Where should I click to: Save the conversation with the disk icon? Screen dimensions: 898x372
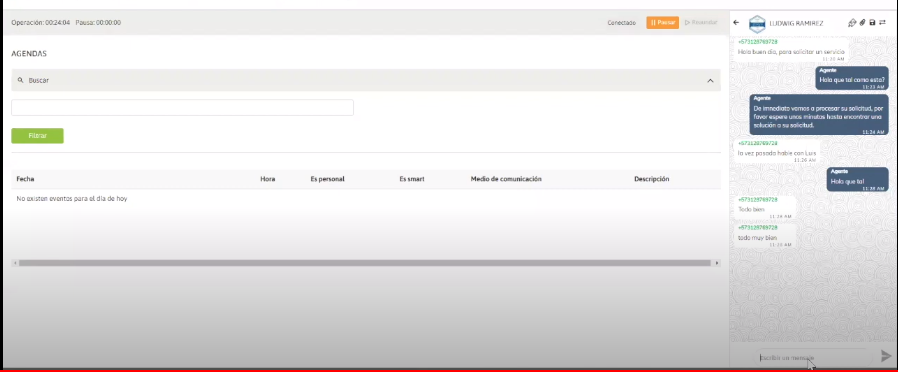coord(872,23)
